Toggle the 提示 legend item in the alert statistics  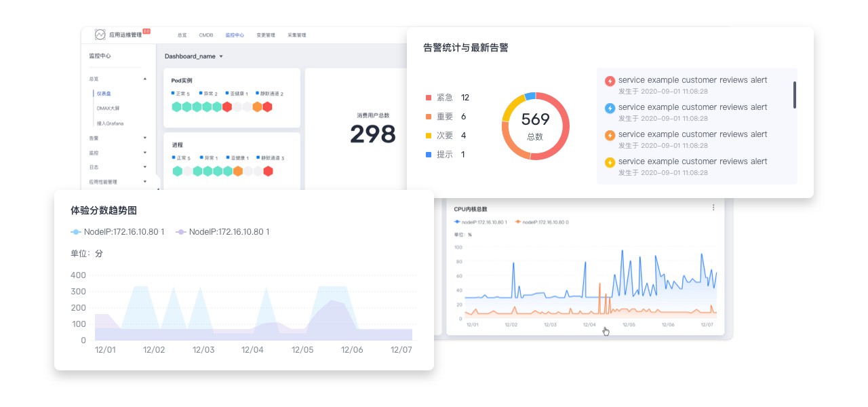[x=446, y=155]
